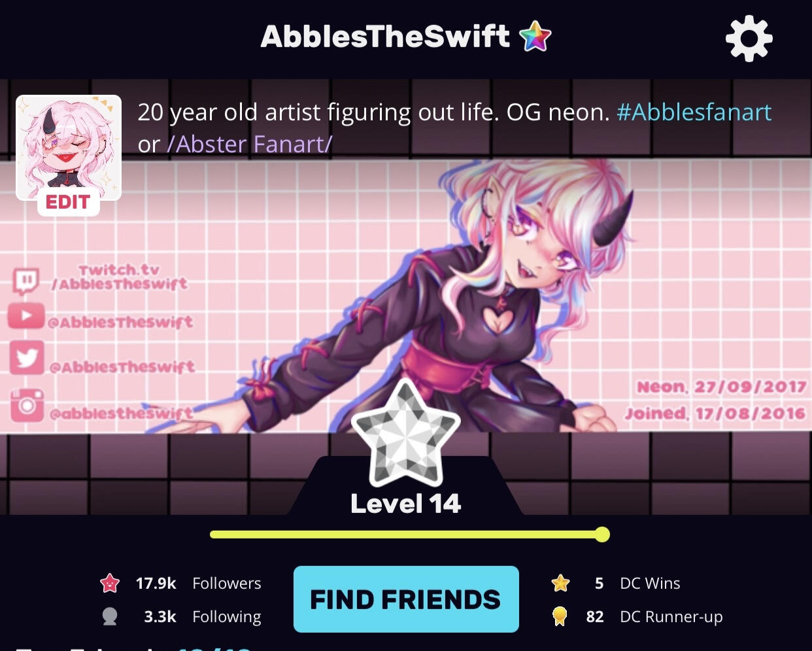This screenshot has height=651, width=812.
Task: Open the /Abster Fanart/ link
Action: point(250,144)
